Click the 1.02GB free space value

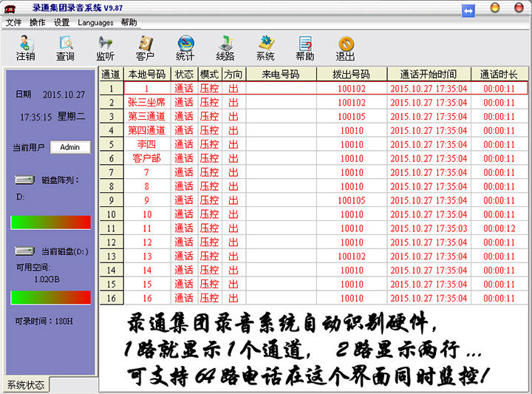47,279
